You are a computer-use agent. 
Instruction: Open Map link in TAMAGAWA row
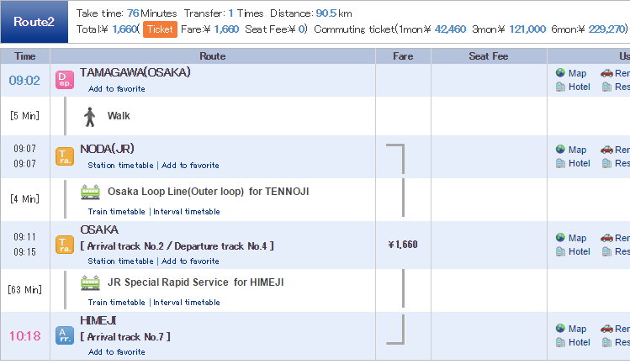pyautogui.click(x=577, y=73)
